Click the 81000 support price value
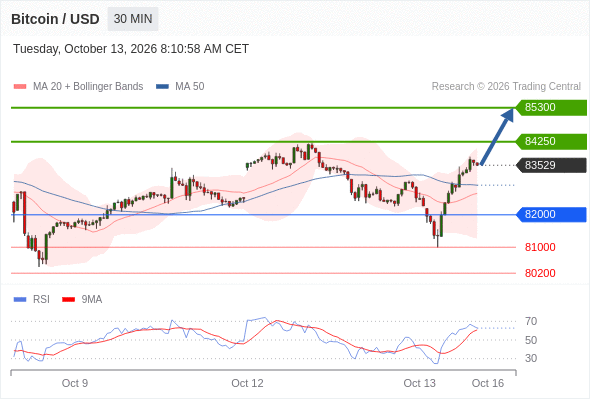This screenshot has width=590, height=400. point(540,247)
